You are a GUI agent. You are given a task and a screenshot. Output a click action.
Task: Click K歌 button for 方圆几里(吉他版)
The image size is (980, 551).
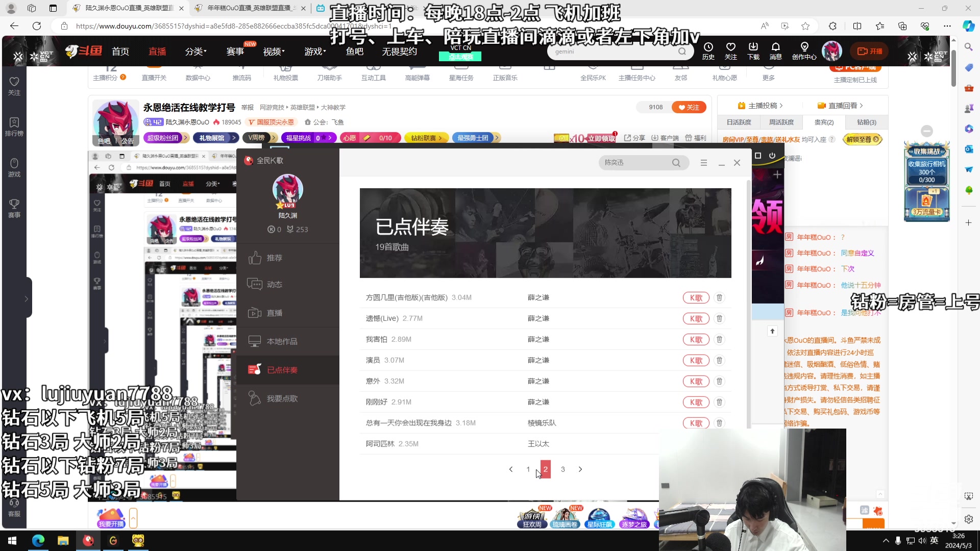coord(696,297)
